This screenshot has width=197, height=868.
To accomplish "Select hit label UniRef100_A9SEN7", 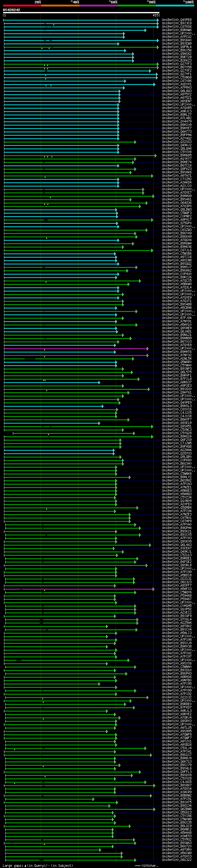I will tap(177, 101).
